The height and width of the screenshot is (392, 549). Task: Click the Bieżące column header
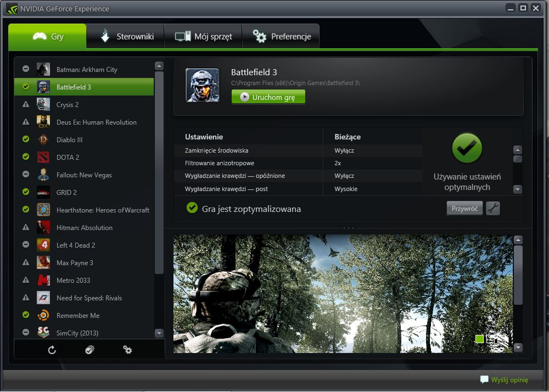click(x=348, y=137)
